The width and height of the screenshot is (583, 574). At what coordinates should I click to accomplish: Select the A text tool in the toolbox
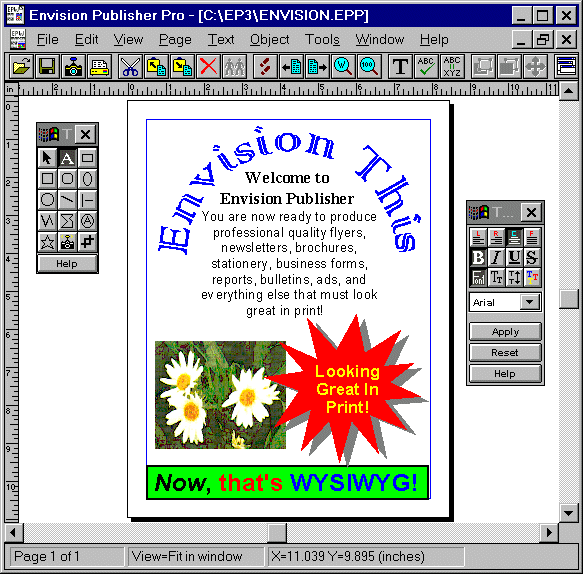pyautogui.click(x=67, y=158)
